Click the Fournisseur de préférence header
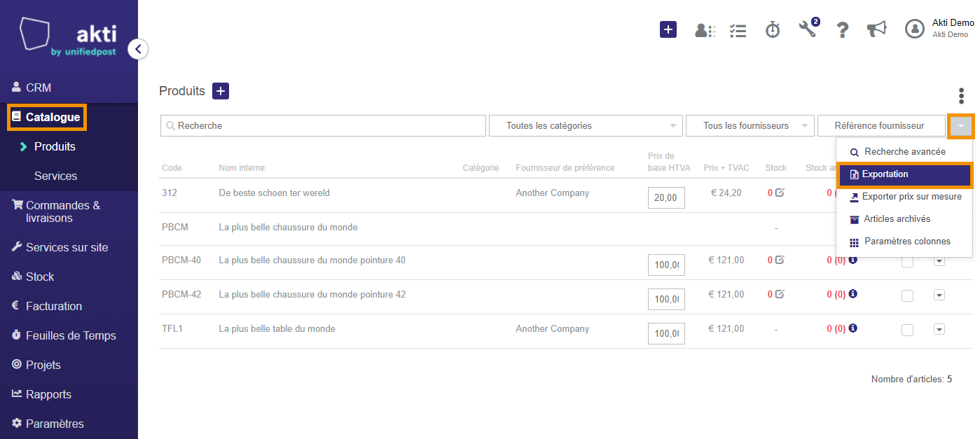Viewport: 980px width, 439px height. point(565,168)
